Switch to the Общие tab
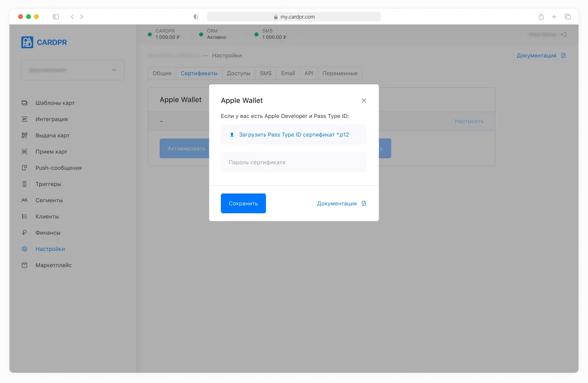 pyautogui.click(x=162, y=73)
